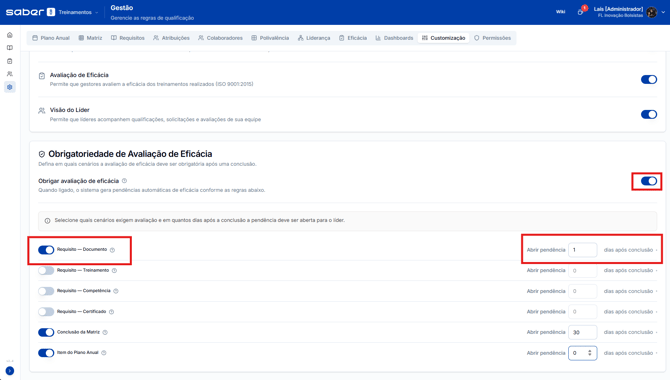Open the book icon in left sidebar
Screen dimensions: 670x380
(10, 48)
